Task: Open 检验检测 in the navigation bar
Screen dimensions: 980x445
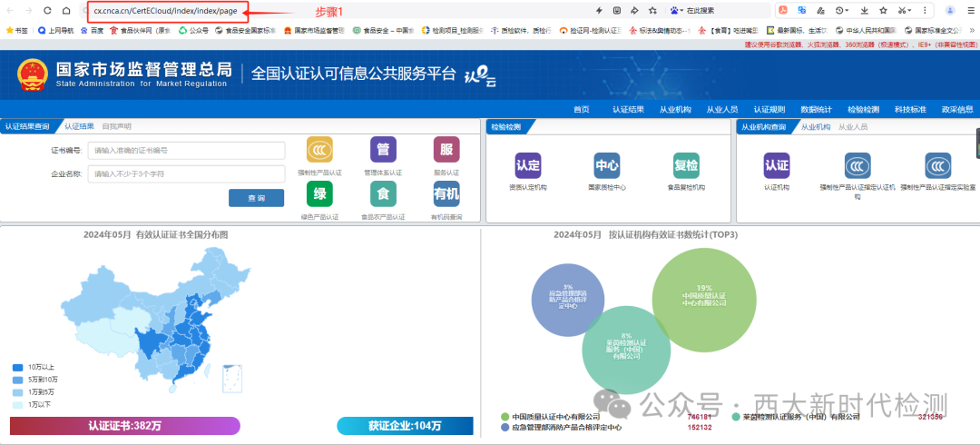Action: click(x=863, y=110)
